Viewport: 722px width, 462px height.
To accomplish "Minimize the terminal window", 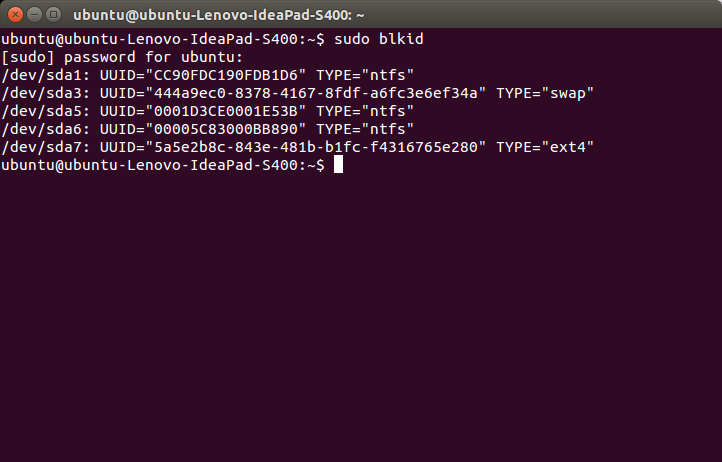I will [33, 14].
